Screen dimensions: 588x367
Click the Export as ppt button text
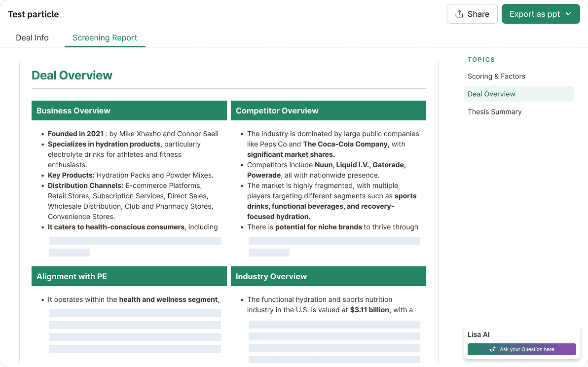click(x=534, y=14)
